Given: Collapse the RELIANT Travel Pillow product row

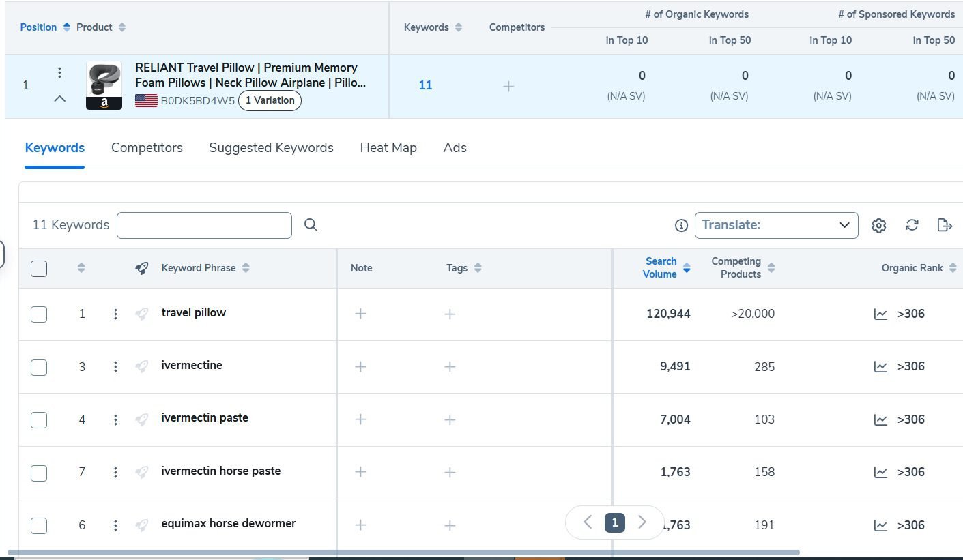Looking at the screenshot, I should pos(60,99).
